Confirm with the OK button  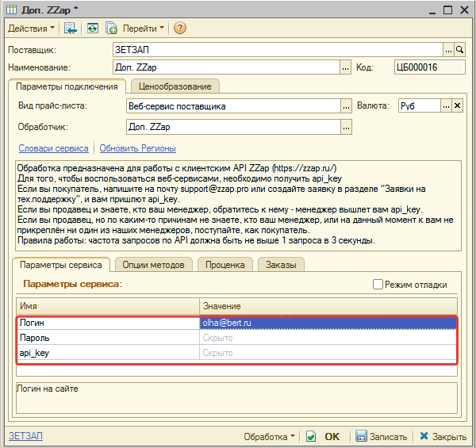(x=332, y=437)
